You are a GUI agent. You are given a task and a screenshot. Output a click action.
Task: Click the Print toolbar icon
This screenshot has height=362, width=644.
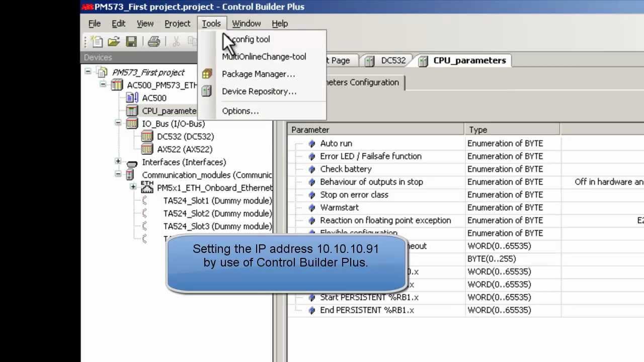coord(154,42)
